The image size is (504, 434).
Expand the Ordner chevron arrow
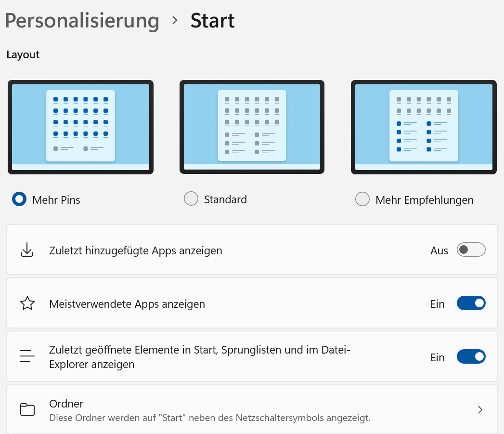point(480,410)
